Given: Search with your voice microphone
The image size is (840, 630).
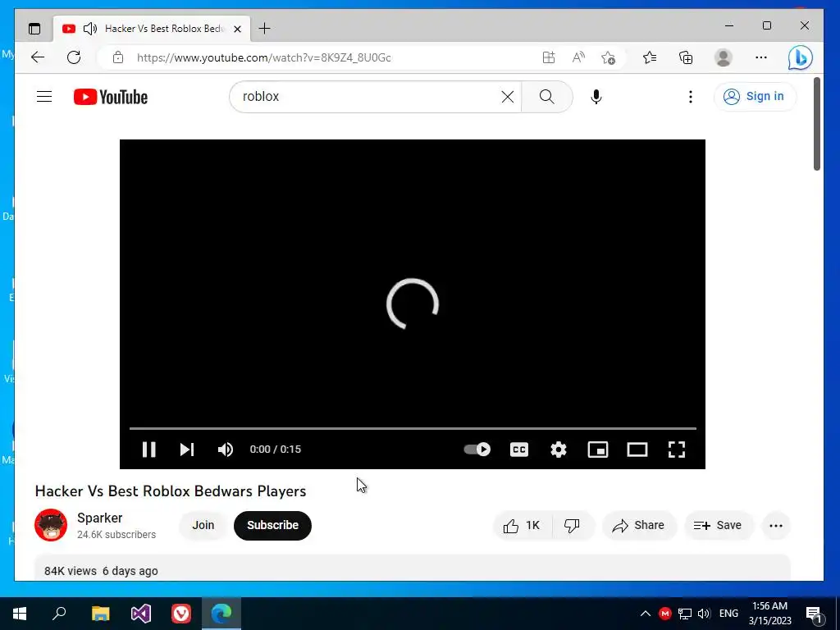Looking at the screenshot, I should pyautogui.click(x=596, y=97).
